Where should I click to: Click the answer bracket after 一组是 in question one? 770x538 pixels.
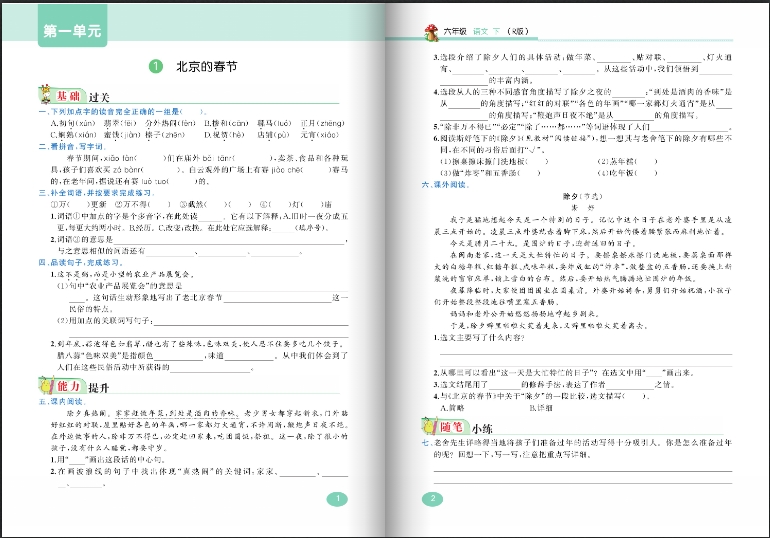point(196,112)
